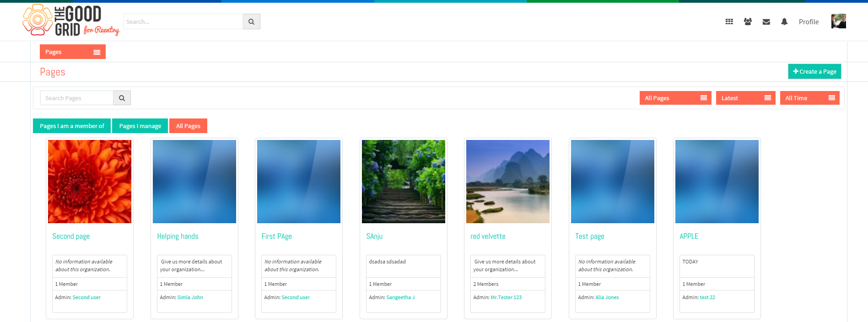Viewport: 868px width, 322px height.
Task: Open the notifications bell icon
Action: point(784,21)
